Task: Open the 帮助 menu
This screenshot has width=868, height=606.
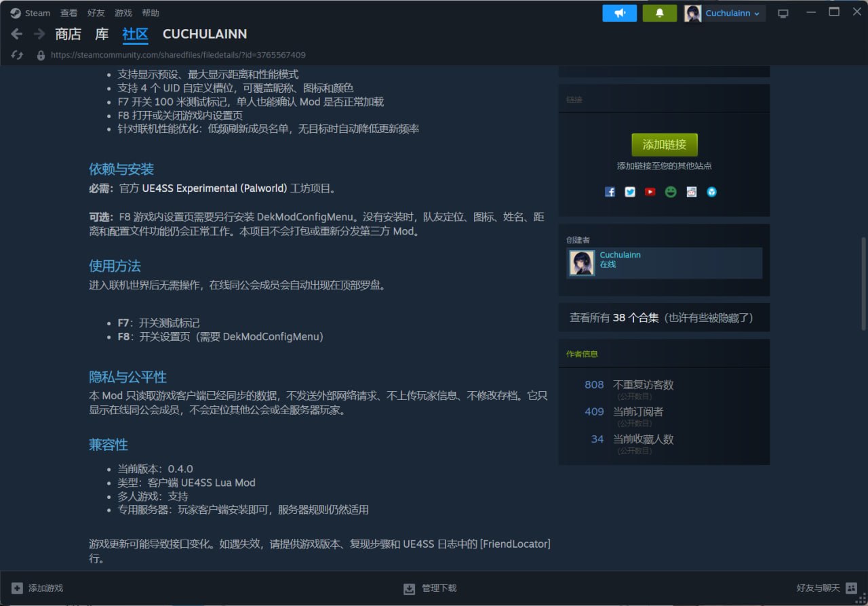Action: tap(151, 13)
